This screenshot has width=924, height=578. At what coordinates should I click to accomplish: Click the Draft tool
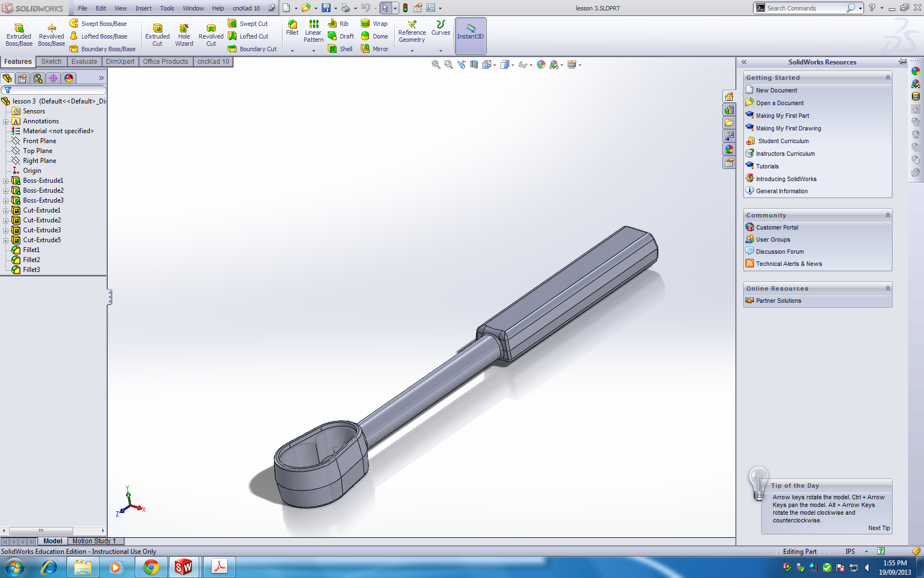(341, 36)
